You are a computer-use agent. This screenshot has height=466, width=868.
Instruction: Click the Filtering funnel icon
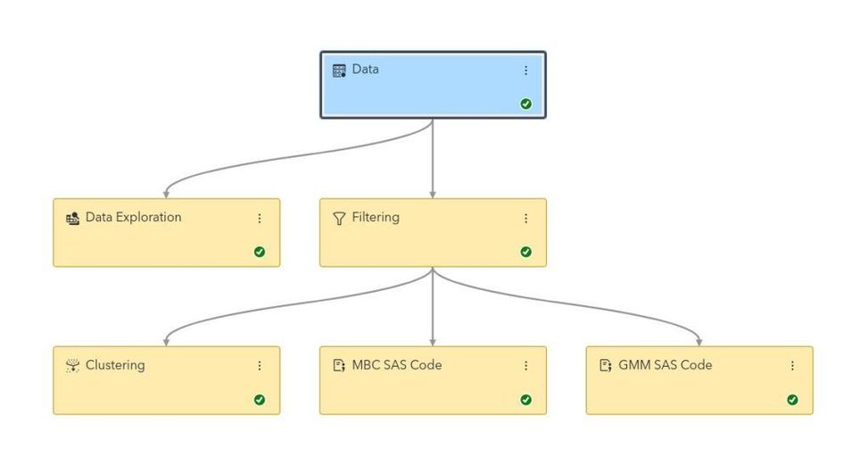tap(339, 219)
